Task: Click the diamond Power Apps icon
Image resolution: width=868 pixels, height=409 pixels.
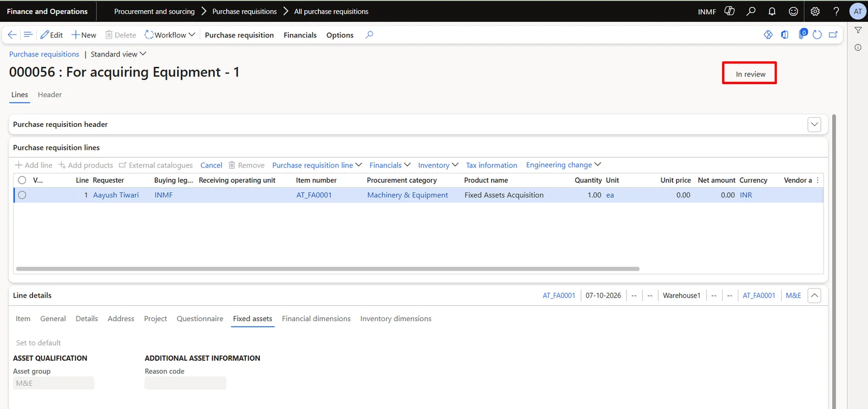Action: 768,35
